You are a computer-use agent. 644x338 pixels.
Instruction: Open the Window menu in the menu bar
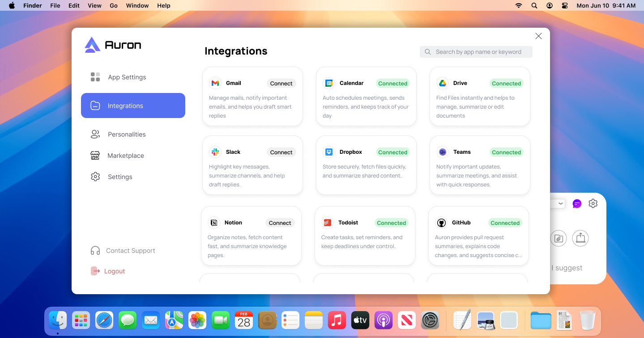click(137, 5)
